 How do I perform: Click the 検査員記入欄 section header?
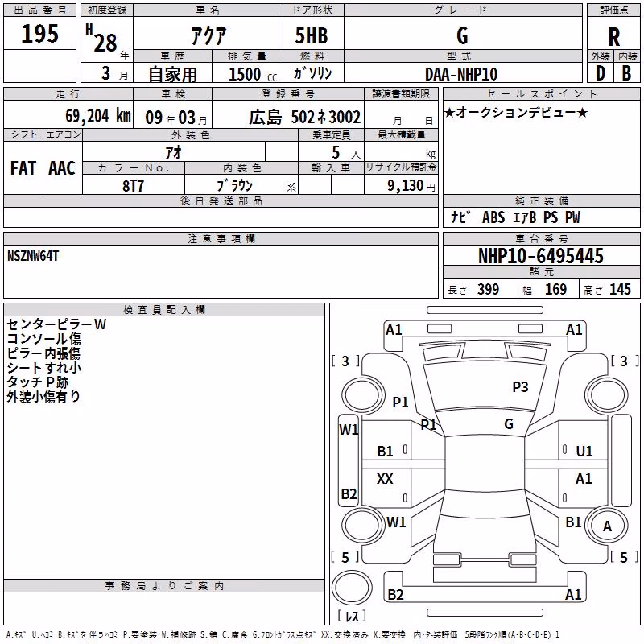[164, 310]
